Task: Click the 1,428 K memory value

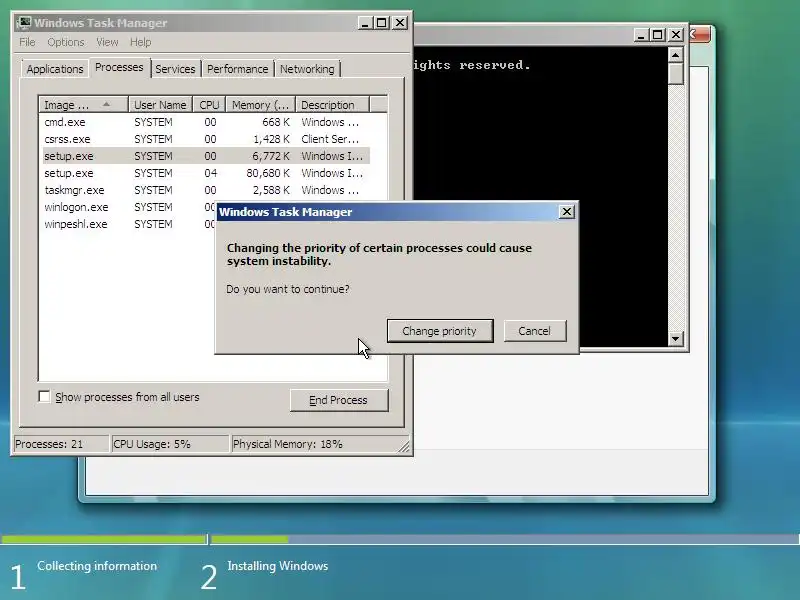Action: (271, 139)
